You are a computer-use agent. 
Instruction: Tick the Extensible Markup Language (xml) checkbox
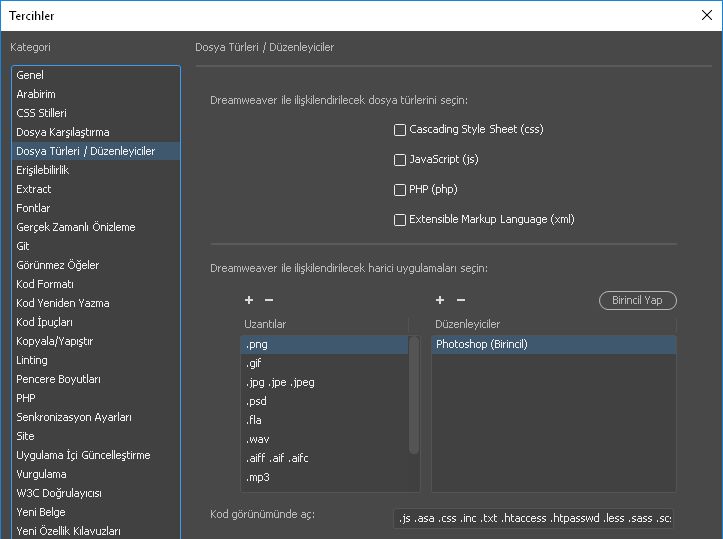pyautogui.click(x=400, y=220)
